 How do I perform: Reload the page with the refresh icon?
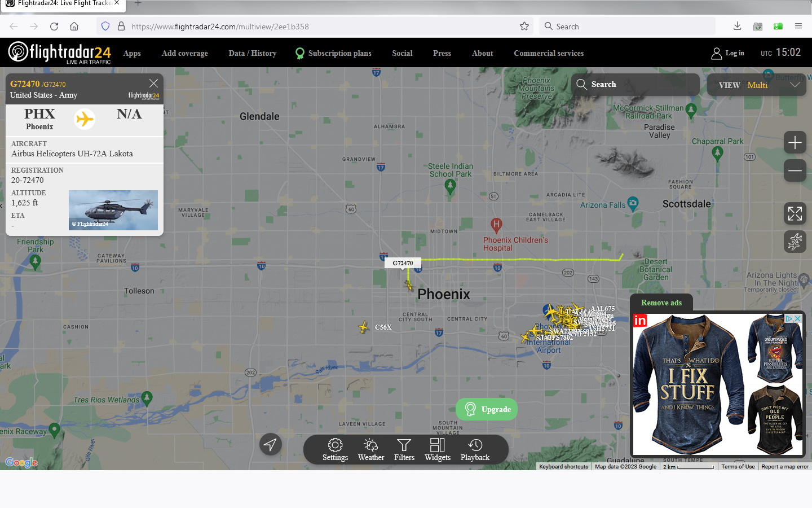point(54,27)
